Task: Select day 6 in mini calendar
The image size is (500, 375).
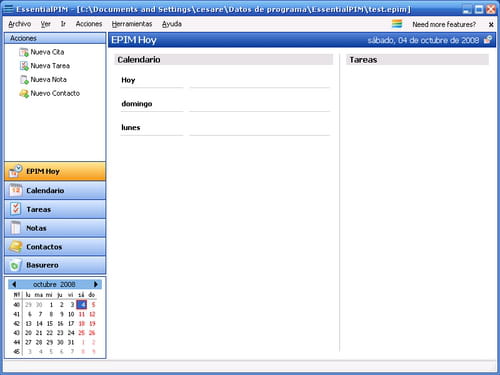Action: [x=30, y=314]
